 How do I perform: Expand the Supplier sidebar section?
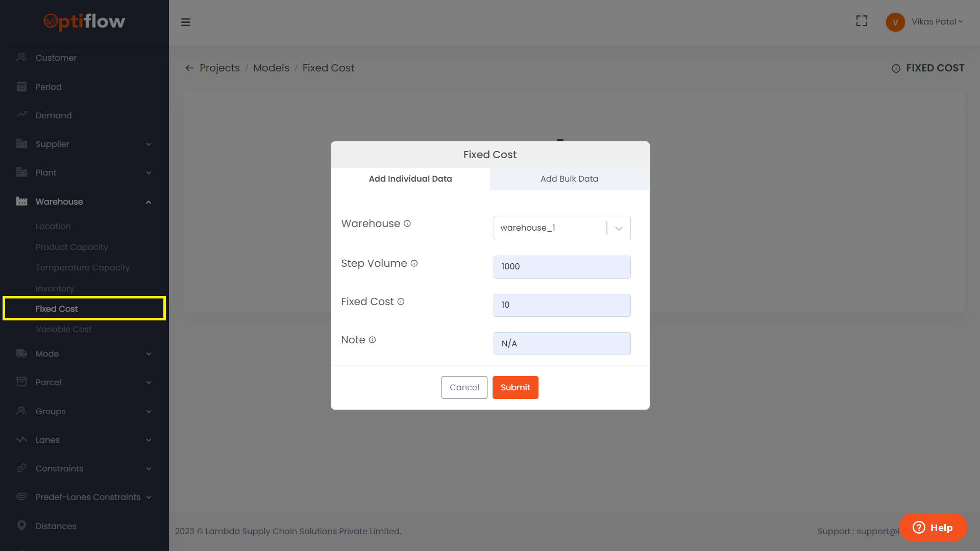click(x=148, y=144)
